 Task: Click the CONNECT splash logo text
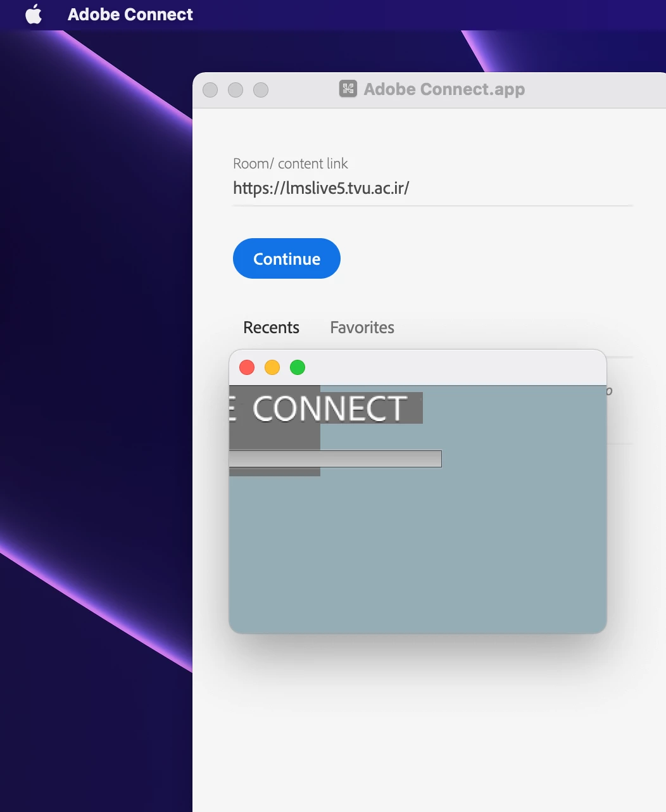[329, 409]
